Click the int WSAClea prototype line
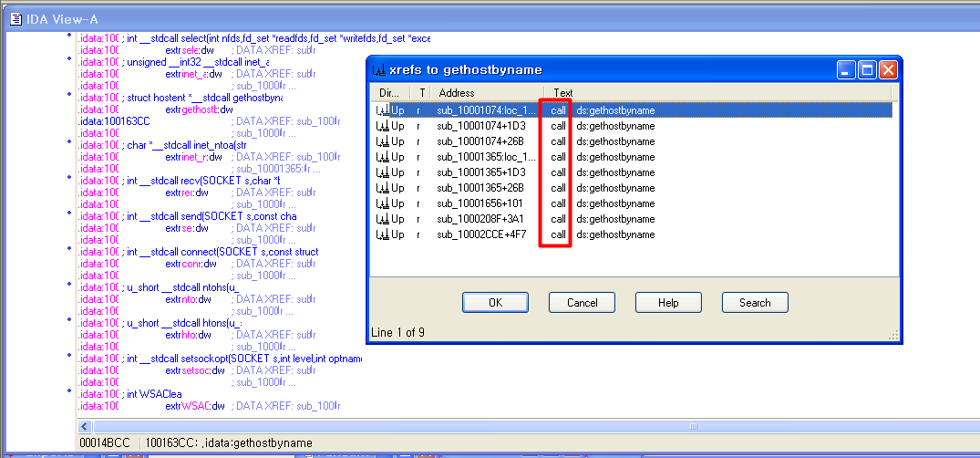The image size is (980, 458). pyautogui.click(x=130, y=394)
